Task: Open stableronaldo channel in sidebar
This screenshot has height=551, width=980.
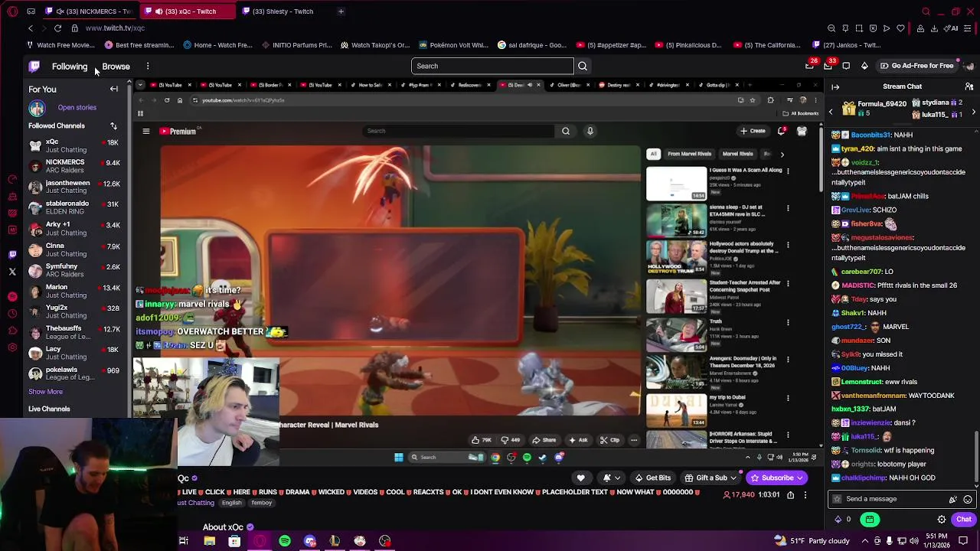Action: [x=74, y=207]
